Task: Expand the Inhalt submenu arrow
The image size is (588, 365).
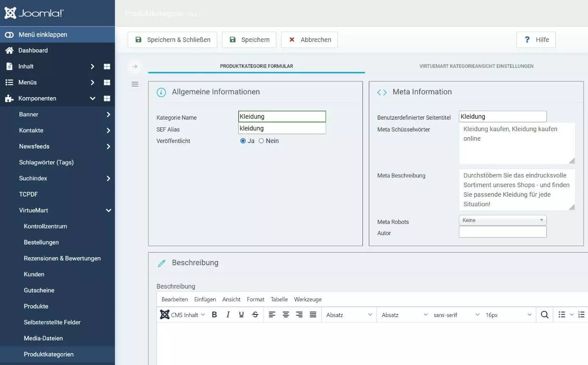Action: [92, 67]
